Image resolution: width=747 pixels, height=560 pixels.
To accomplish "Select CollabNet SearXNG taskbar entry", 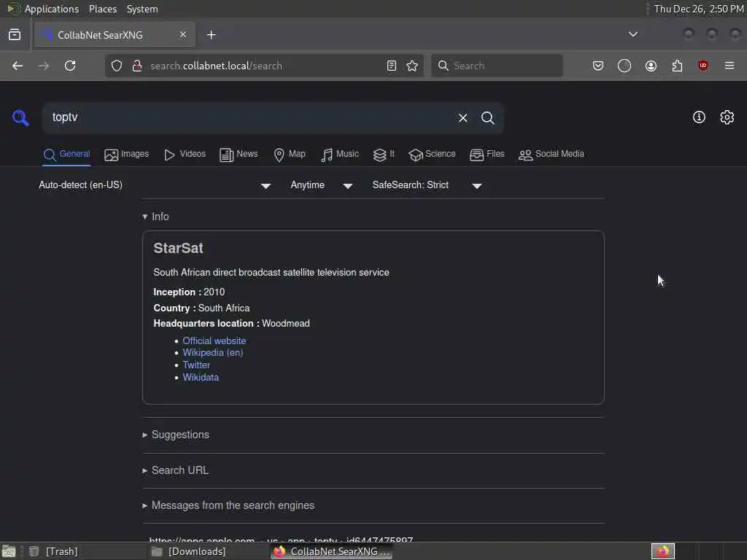I will click(332, 551).
